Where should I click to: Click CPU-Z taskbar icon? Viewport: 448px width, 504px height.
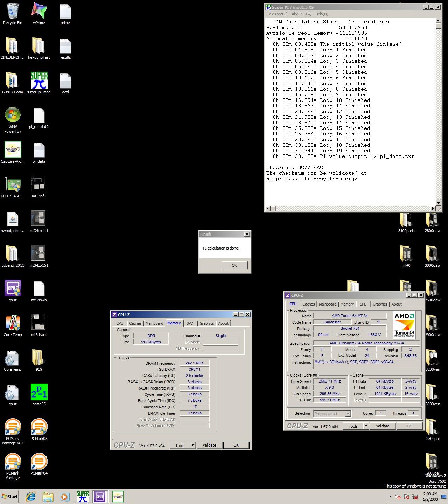click(x=100, y=497)
